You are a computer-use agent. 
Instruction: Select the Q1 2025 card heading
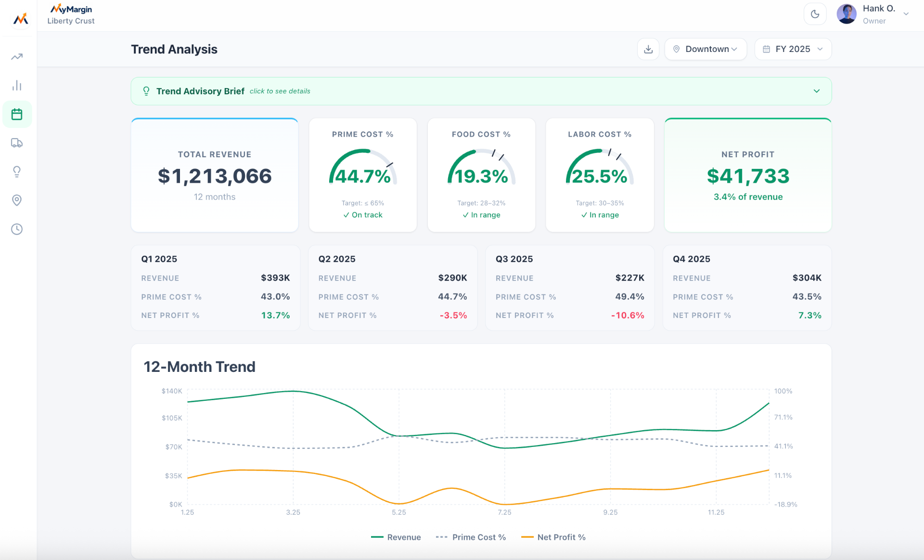[x=159, y=259]
